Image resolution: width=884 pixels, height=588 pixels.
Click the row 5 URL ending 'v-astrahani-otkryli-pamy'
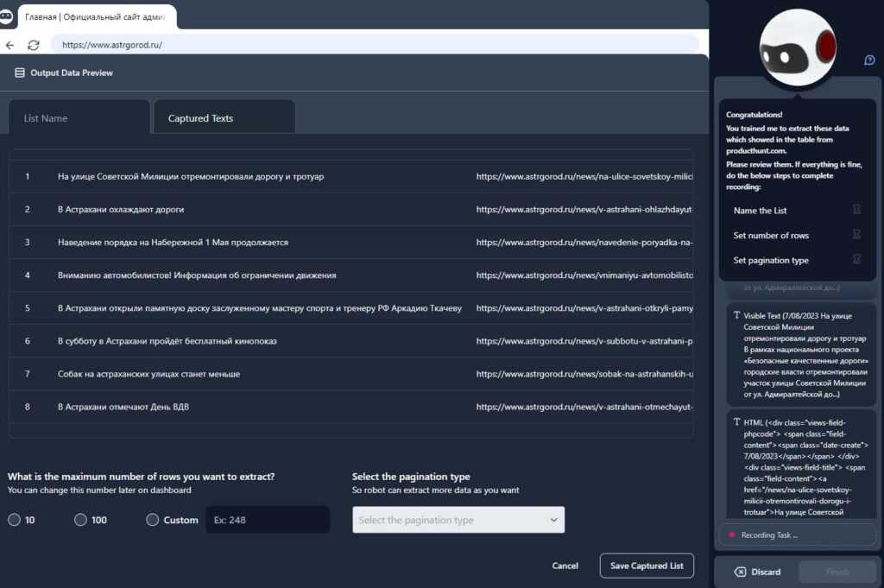coord(584,307)
